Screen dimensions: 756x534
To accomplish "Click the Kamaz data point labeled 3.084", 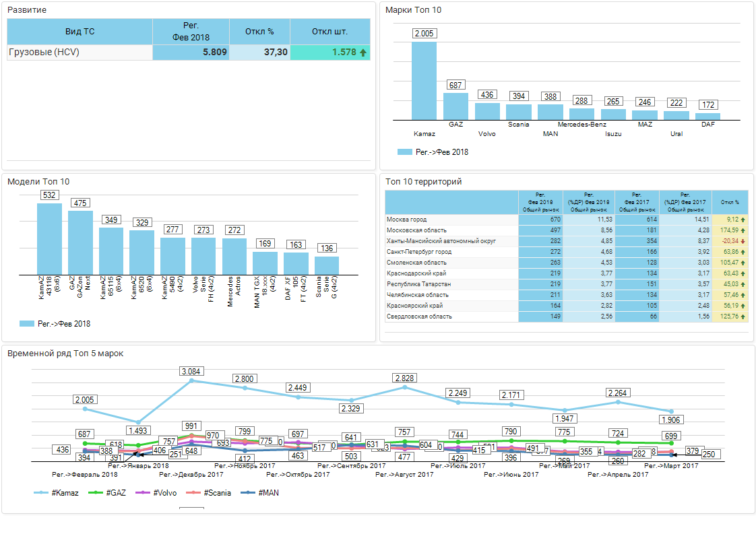I will click(191, 380).
